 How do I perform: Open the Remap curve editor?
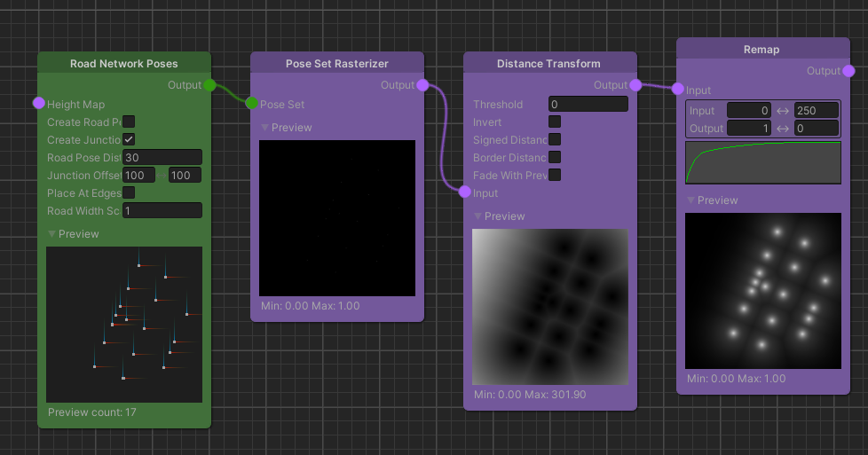pos(762,162)
